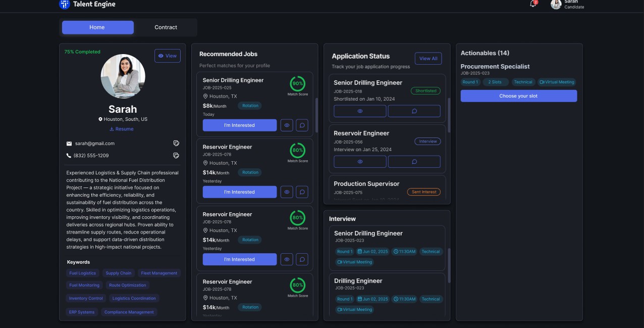Click the Production Supervisor application title
The width and height of the screenshot is (644, 328).
pos(366,184)
